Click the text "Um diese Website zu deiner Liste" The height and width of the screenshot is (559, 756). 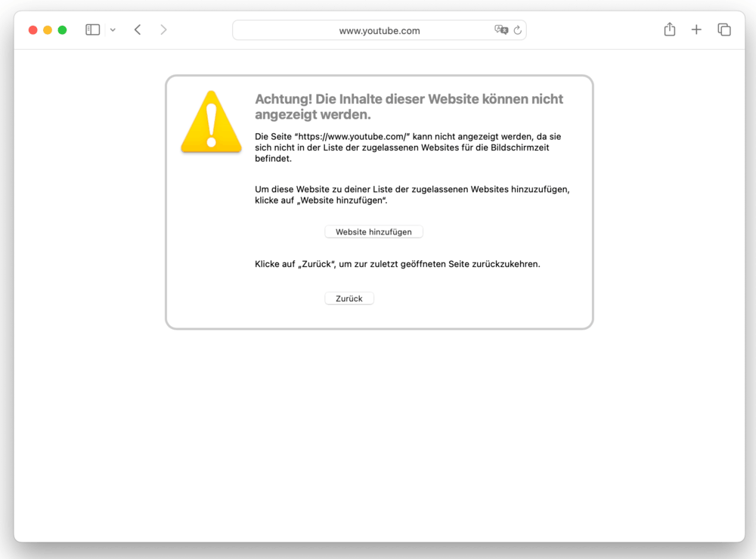click(x=412, y=195)
